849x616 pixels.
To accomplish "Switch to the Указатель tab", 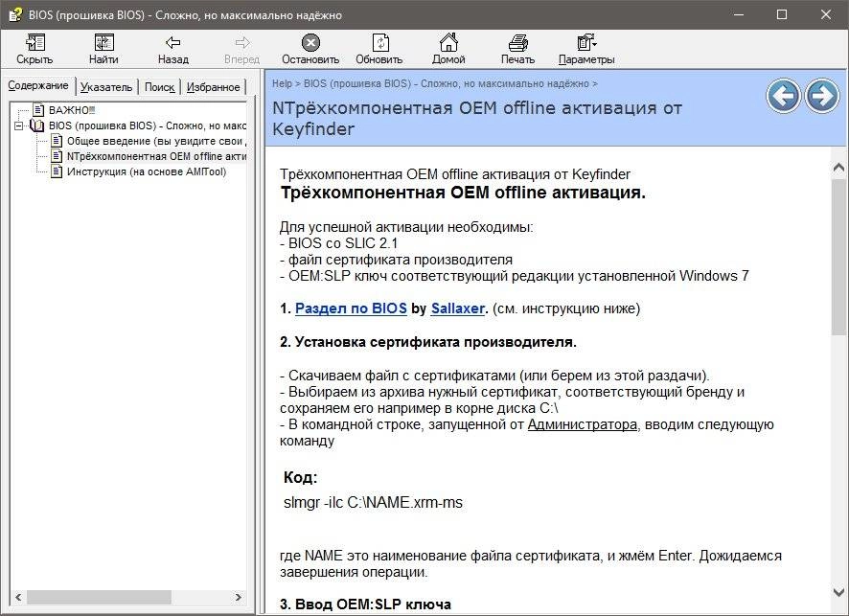I will click(106, 87).
